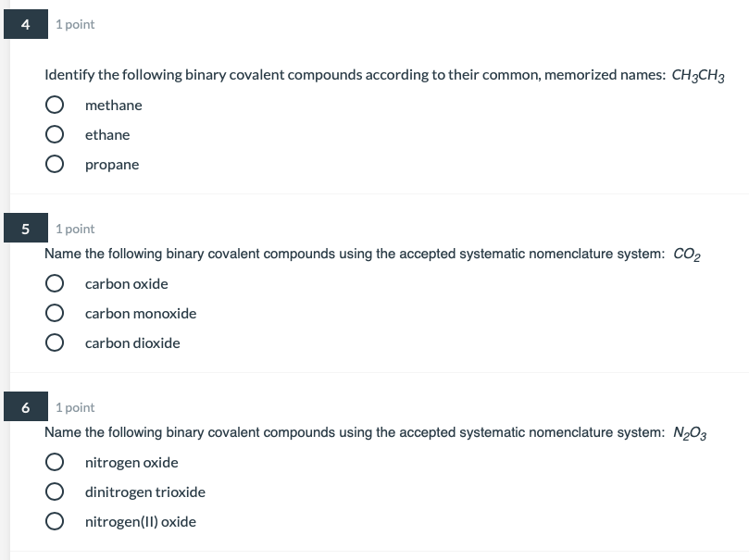Choose ethane as the answer
749x560 pixels.
coord(55,134)
